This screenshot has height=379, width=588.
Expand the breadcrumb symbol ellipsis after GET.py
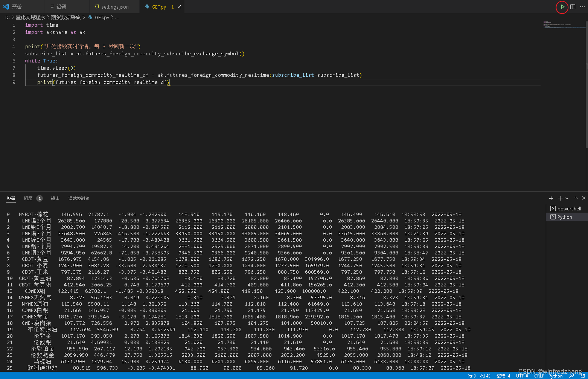pyautogui.click(x=117, y=17)
